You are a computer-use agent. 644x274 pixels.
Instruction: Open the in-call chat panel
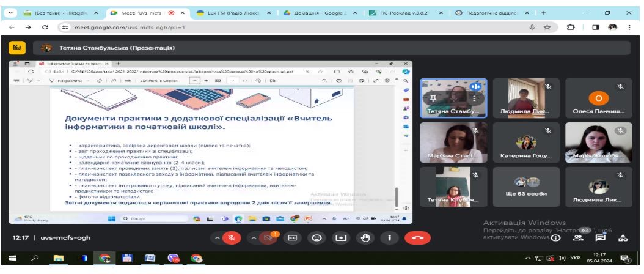tap(600, 238)
